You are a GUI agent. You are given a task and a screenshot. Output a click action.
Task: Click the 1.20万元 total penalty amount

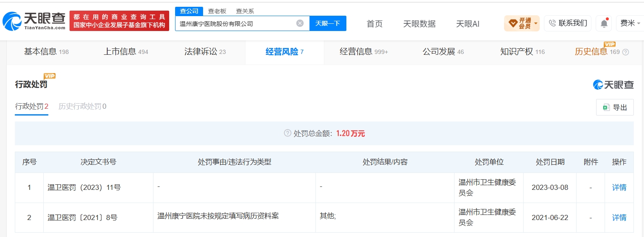pos(351,133)
